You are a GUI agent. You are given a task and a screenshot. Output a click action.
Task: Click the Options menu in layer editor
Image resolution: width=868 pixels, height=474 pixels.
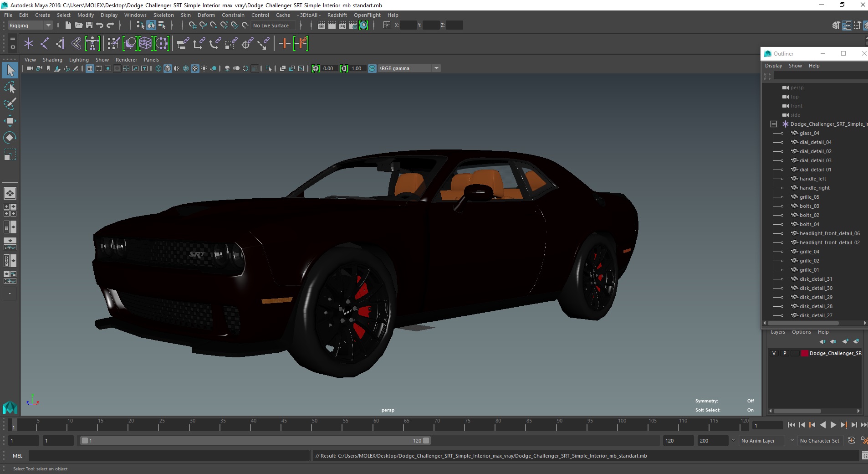[x=801, y=332]
